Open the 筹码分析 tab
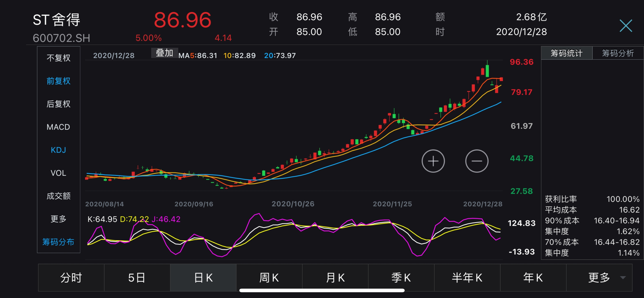The width and height of the screenshot is (644, 298). tap(618, 53)
